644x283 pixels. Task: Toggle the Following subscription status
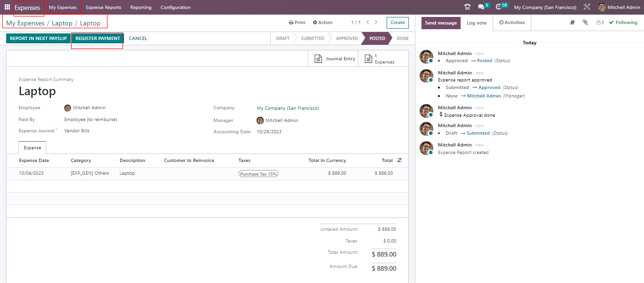point(623,23)
